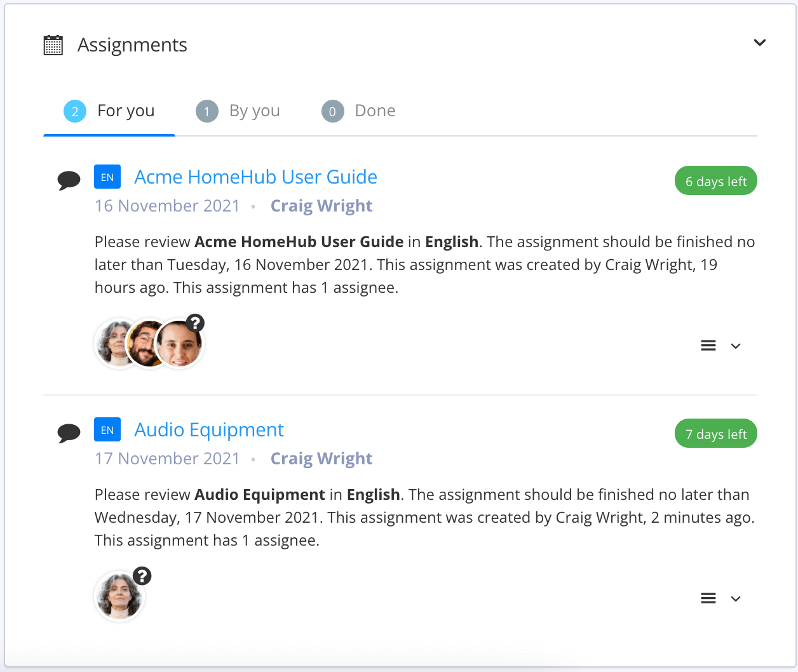This screenshot has width=798, height=672.
Task: Click the EN language badge on Acme HomeHub assignment
Action: [107, 177]
